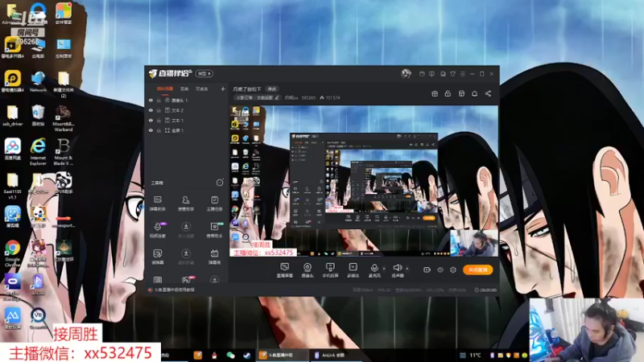Click the status bar notice link
The height and width of the screenshot is (362, 644).
tap(174, 290)
